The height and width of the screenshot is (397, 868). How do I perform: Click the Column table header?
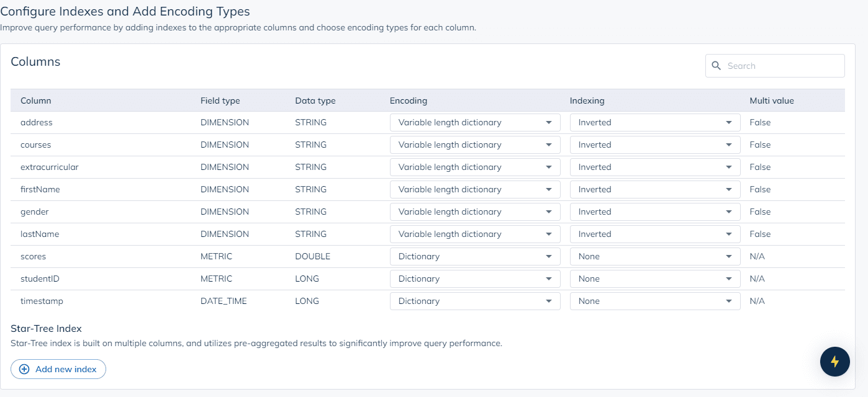tap(35, 100)
